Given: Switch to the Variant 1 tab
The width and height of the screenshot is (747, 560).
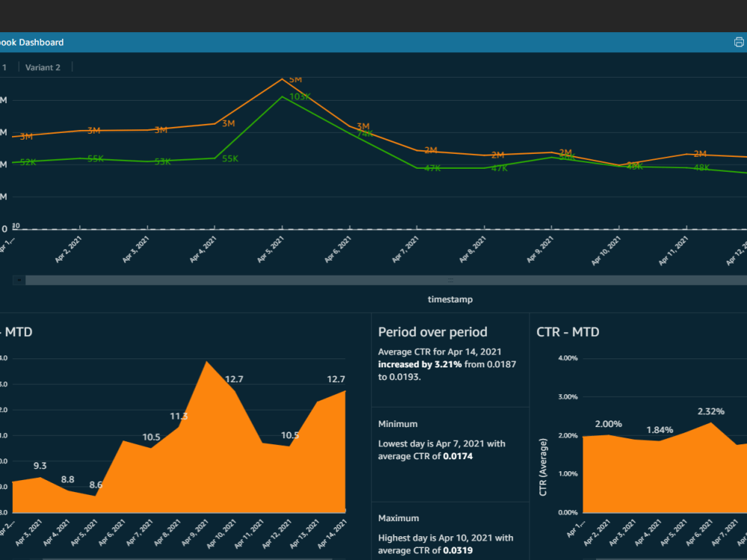Looking at the screenshot, I should [x=4, y=67].
